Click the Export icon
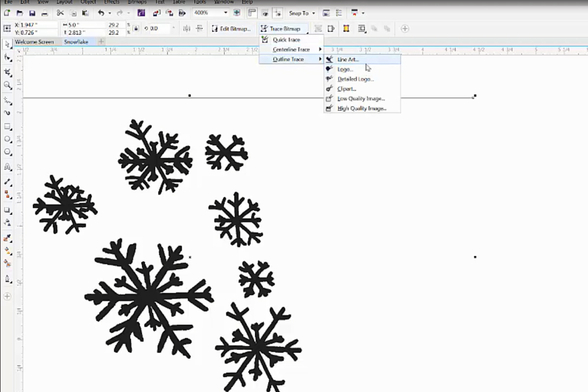588x392 pixels. (170, 13)
